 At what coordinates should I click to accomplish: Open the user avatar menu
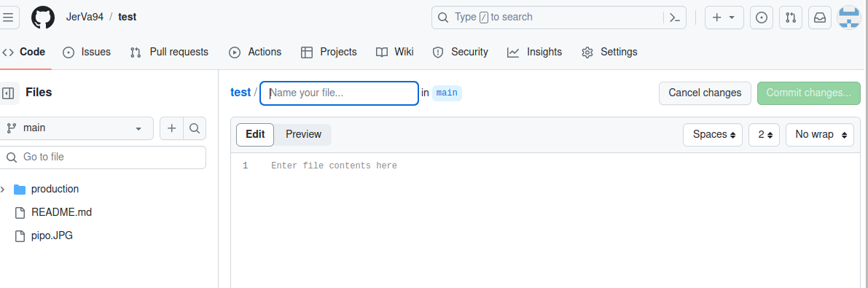coord(848,17)
